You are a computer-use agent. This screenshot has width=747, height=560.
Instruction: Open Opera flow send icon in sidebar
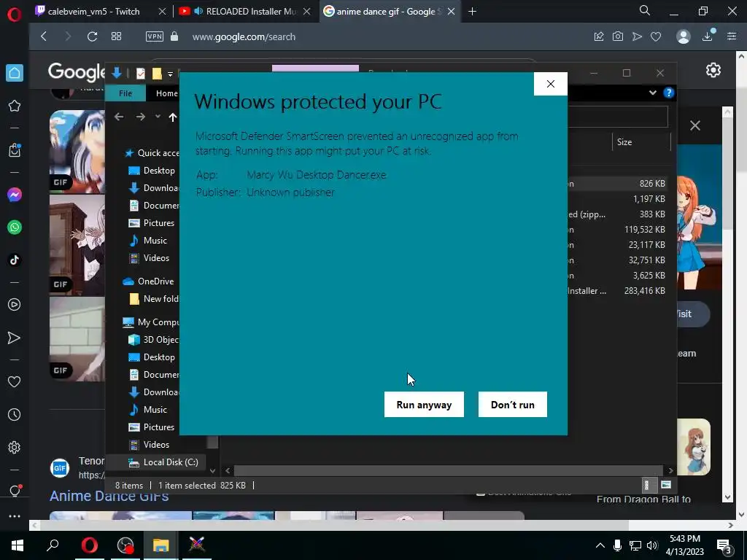pyautogui.click(x=15, y=338)
